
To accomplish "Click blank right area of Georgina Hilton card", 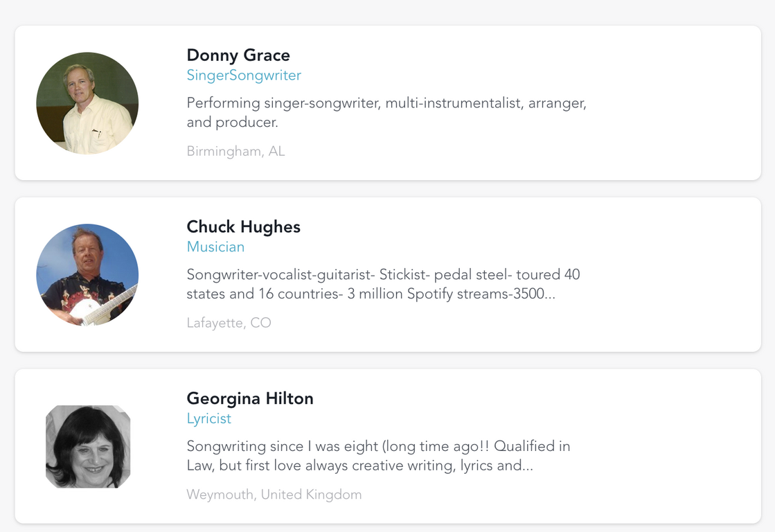I will point(679,446).
